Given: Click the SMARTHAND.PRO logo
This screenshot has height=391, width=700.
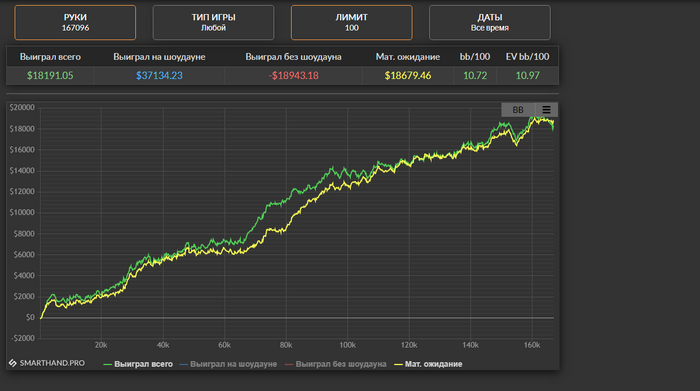Looking at the screenshot, I should point(47,363).
